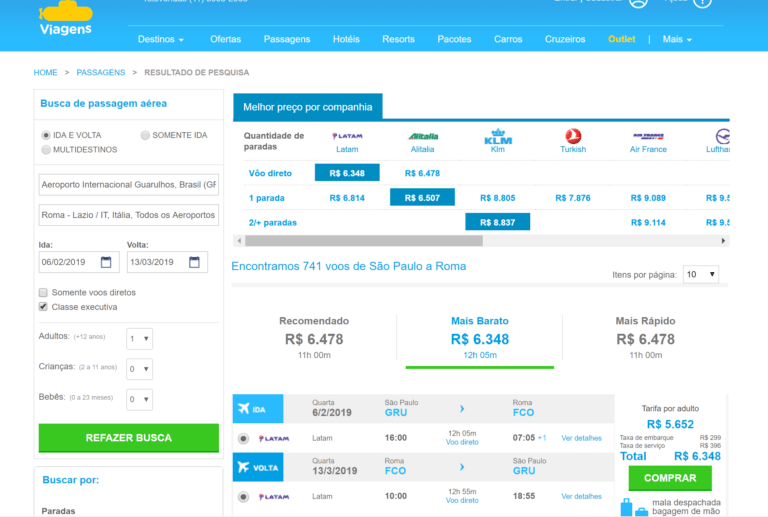Viewport: 768px width, 517px height.
Task: Select the Alitalia airline logo
Action: point(423,136)
